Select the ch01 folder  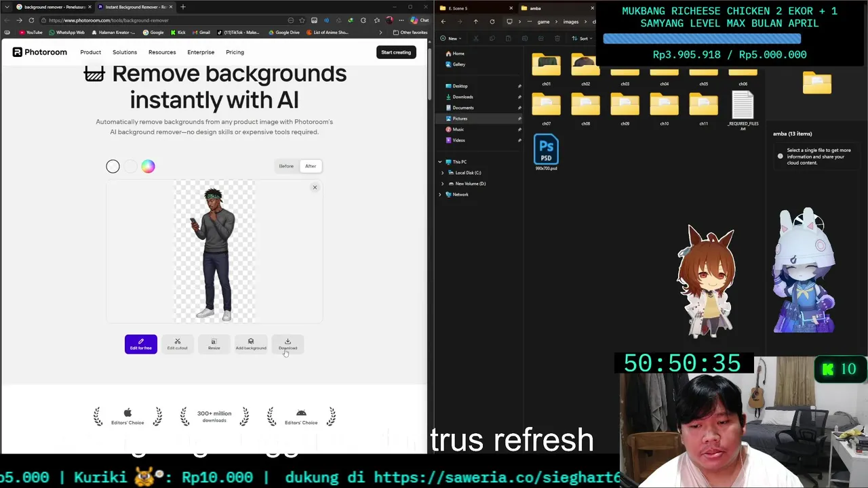(547, 70)
